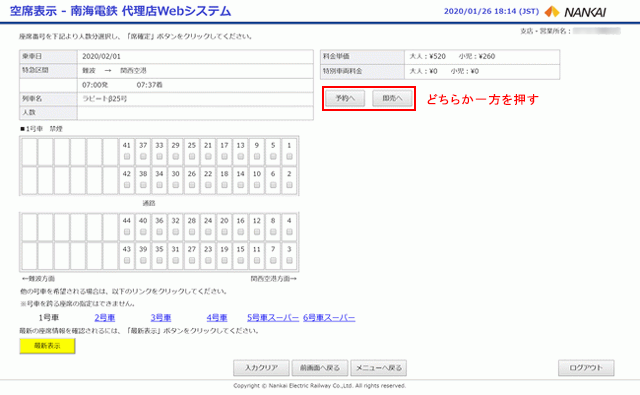Toggle seat 28 checkbox
Viewport: 640px width, 395px height.
click(x=192, y=232)
